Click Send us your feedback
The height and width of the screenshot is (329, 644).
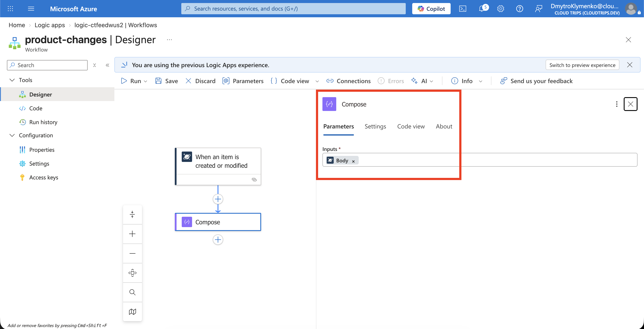click(536, 81)
